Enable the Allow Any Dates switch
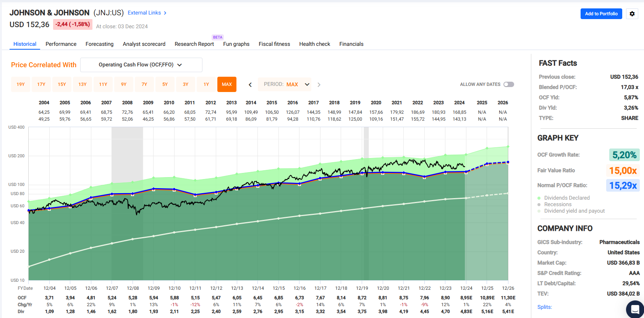 (508, 84)
